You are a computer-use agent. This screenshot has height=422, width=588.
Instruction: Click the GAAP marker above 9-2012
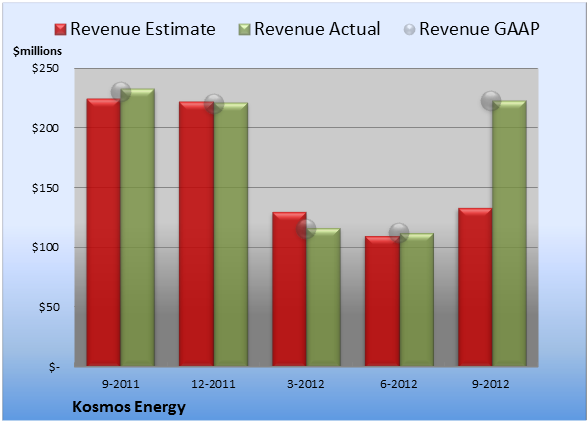coord(491,101)
